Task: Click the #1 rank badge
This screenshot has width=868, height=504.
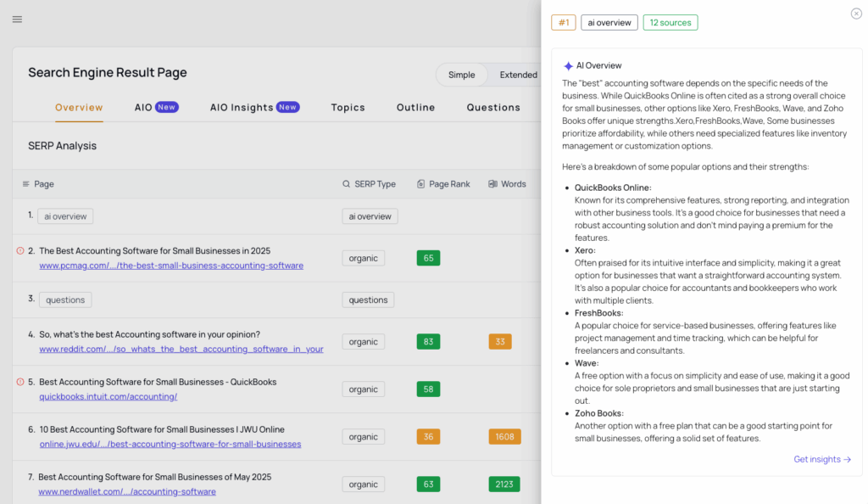Action: click(564, 23)
